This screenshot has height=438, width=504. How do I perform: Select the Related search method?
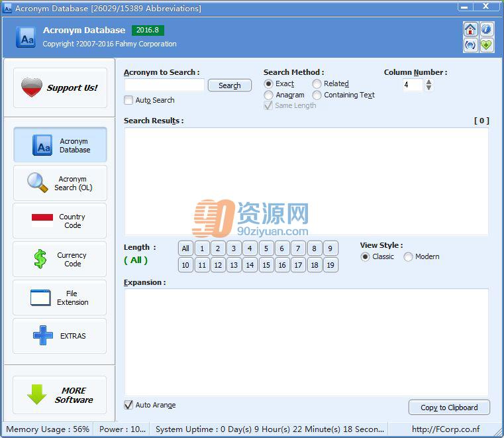click(x=317, y=84)
